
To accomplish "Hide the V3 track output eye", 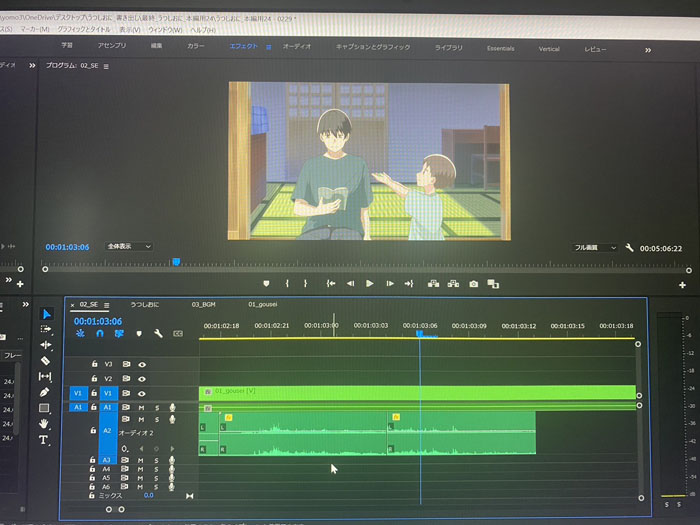I will [142, 365].
